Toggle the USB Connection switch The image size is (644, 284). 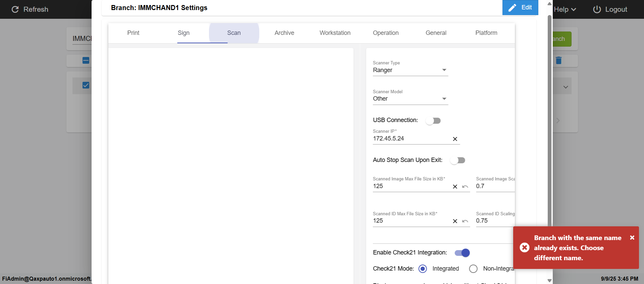pyautogui.click(x=433, y=121)
